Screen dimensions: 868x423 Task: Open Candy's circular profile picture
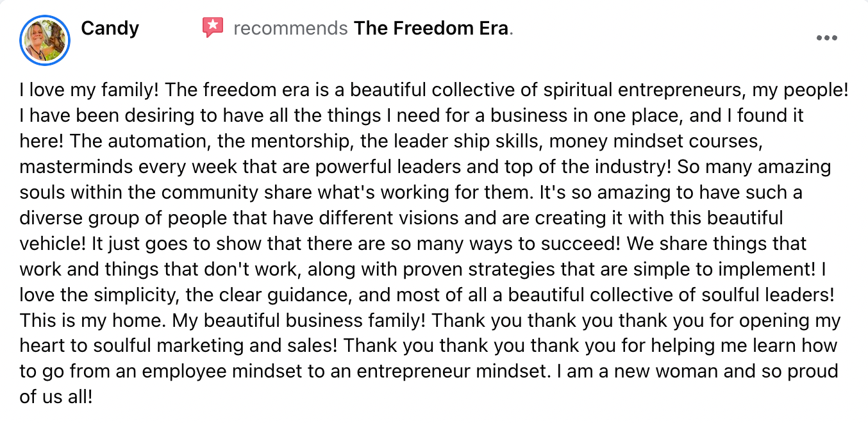[45, 40]
